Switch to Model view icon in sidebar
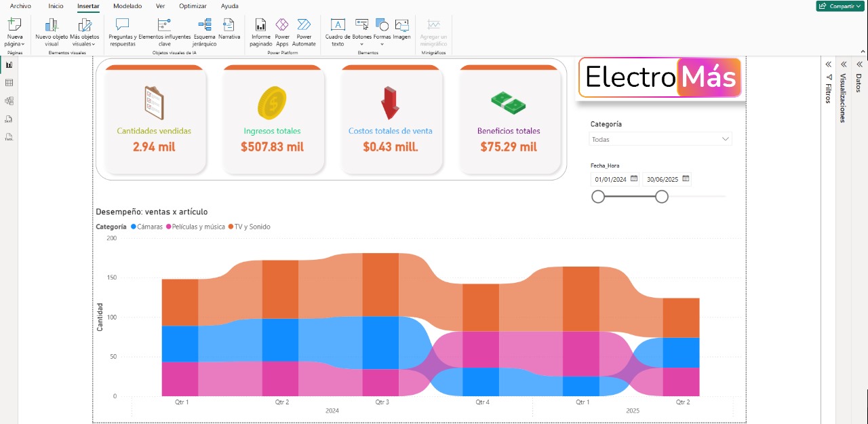 pyautogui.click(x=9, y=101)
